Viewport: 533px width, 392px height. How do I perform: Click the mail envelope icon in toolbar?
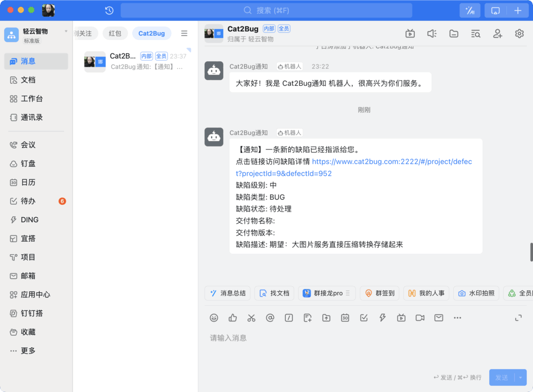[x=438, y=318]
